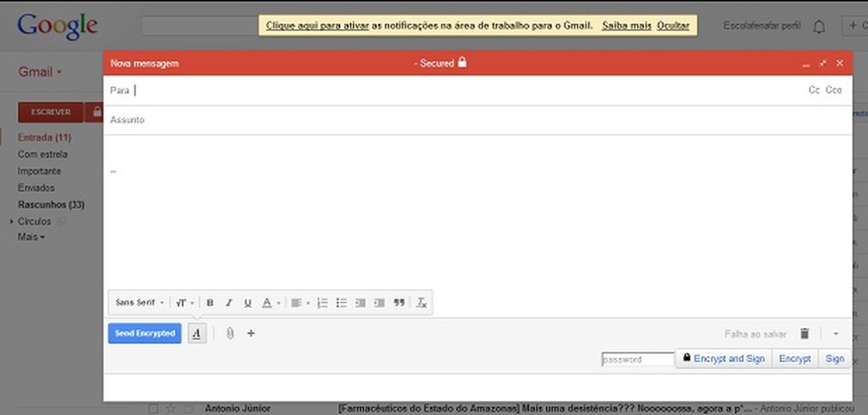The image size is (868, 415).
Task: Add Cco blind copy recipients
Action: coord(833,90)
